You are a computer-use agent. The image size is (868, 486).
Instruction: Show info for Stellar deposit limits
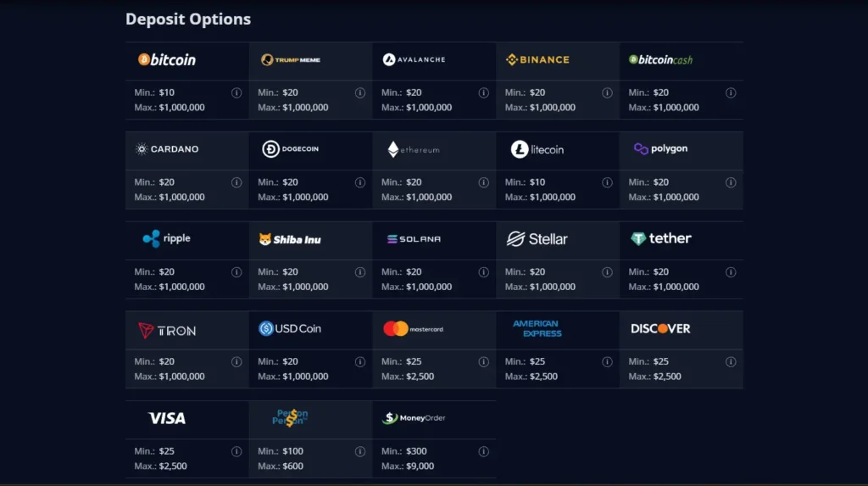point(607,272)
